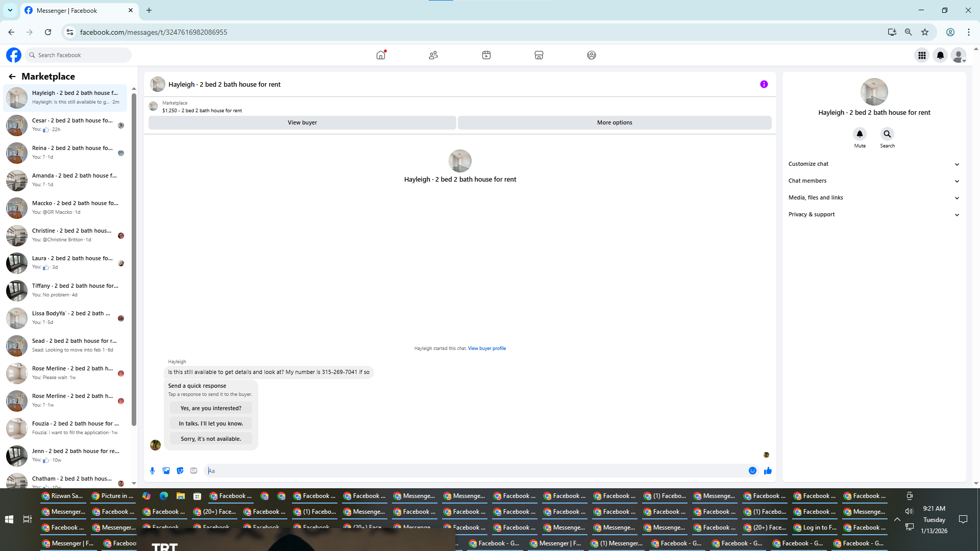Open the GIF picker icon

tap(193, 471)
